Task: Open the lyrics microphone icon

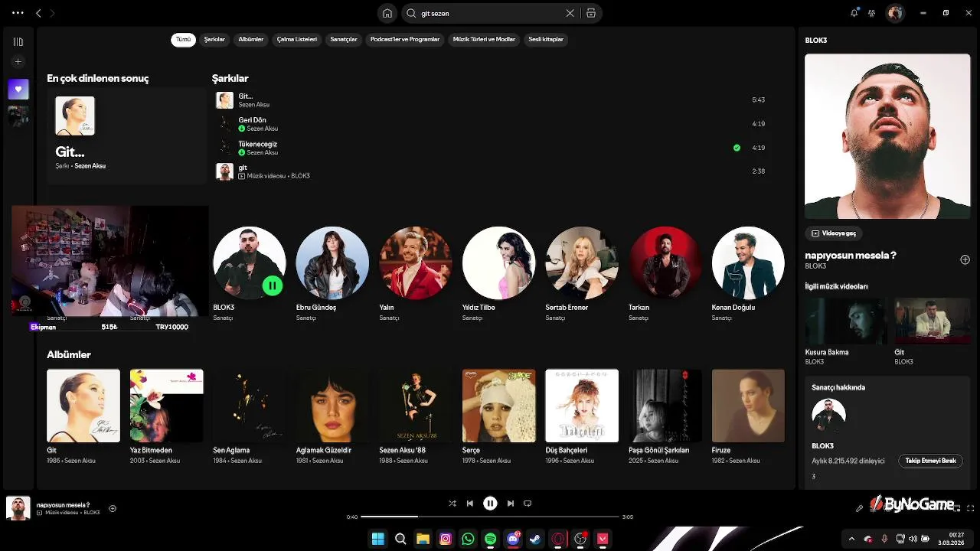Action: coord(860,508)
